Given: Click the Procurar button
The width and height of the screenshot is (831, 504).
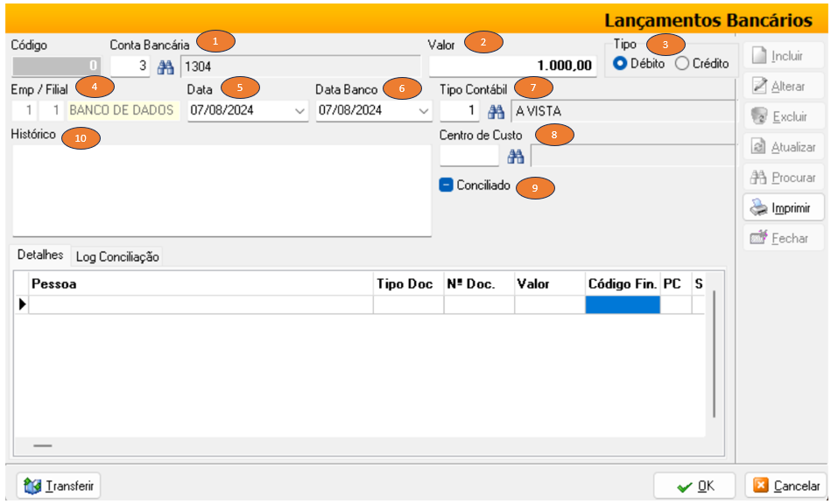Looking at the screenshot, I should tap(783, 178).
